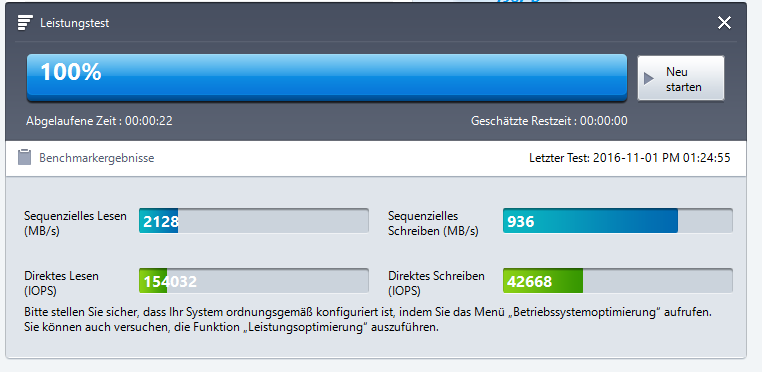The height and width of the screenshot is (372, 762).
Task: Click the Direktes Lesen 154032 bar
Action: point(254,281)
